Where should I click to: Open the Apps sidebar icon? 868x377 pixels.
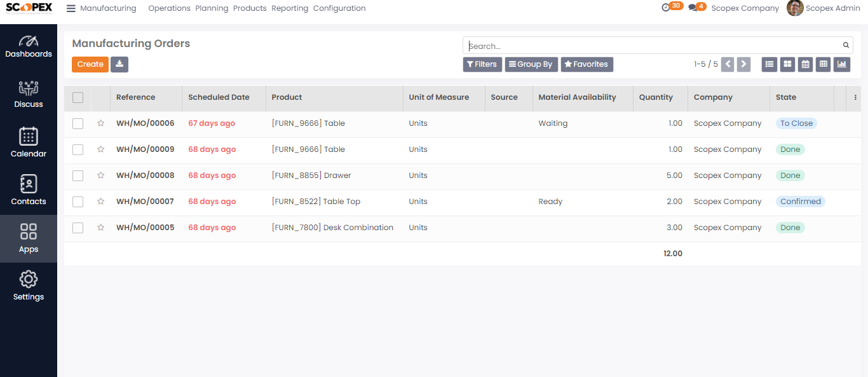point(29,238)
